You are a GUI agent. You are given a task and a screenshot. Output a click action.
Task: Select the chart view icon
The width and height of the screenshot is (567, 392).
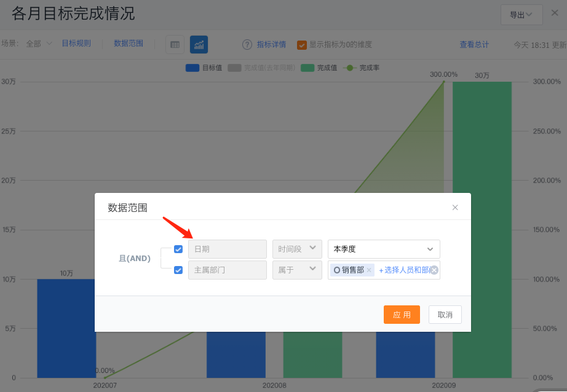pyautogui.click(x=199, y=44)
